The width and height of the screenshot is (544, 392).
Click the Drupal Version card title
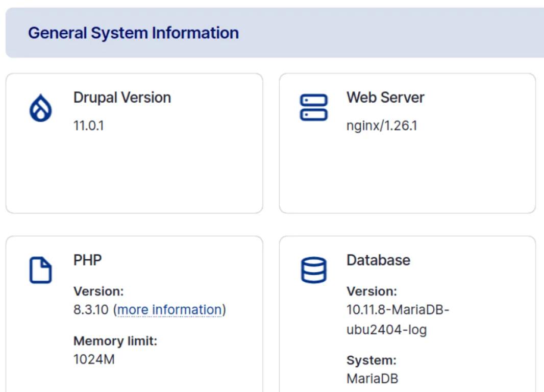122,97
